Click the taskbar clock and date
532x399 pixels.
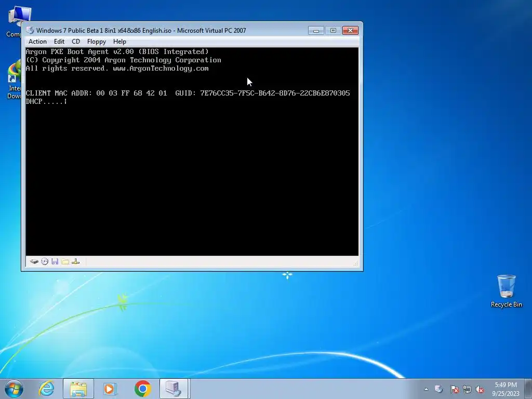tap(506, 389)
